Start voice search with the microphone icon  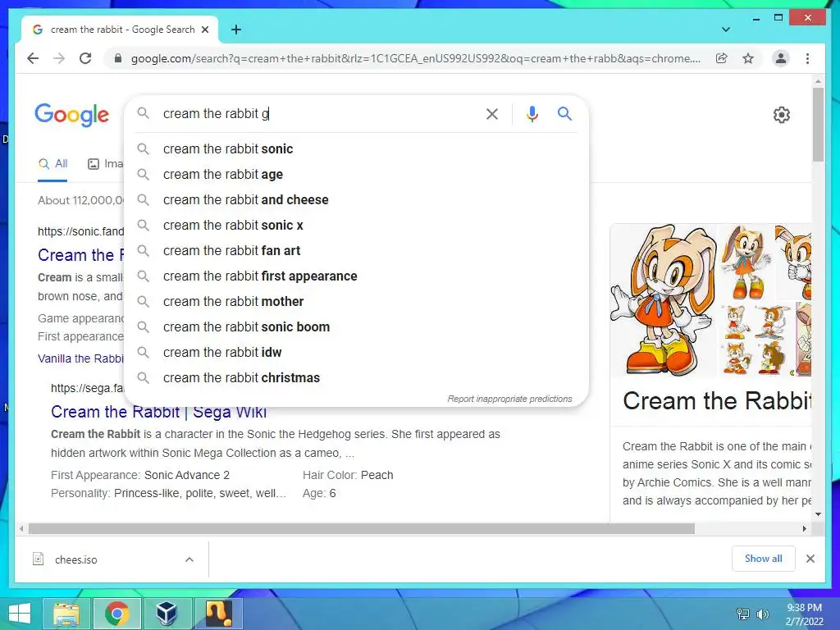click(532, 113)
